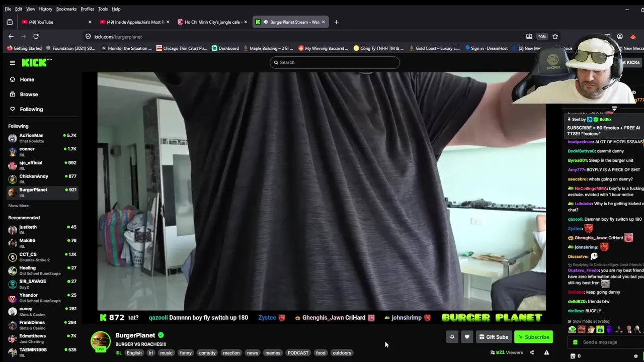The height and width of the screenshot is (362, 644).
Task: Open My Winning Baccarat bookmark
Action: pyautogui.click(x=324, y=48)
